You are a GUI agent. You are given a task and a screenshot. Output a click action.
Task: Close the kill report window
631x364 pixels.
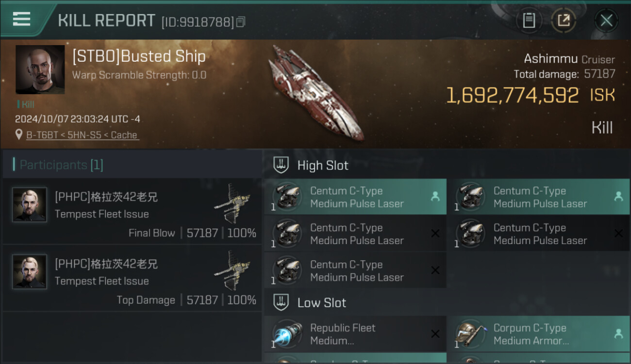[x=606, y=20]
